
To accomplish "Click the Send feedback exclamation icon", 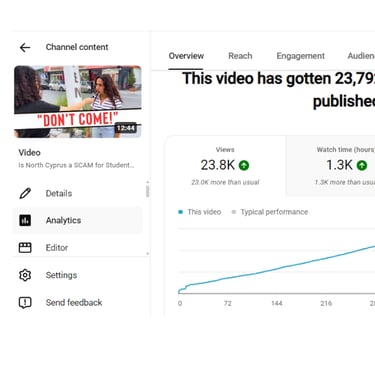I will (25, 303).
